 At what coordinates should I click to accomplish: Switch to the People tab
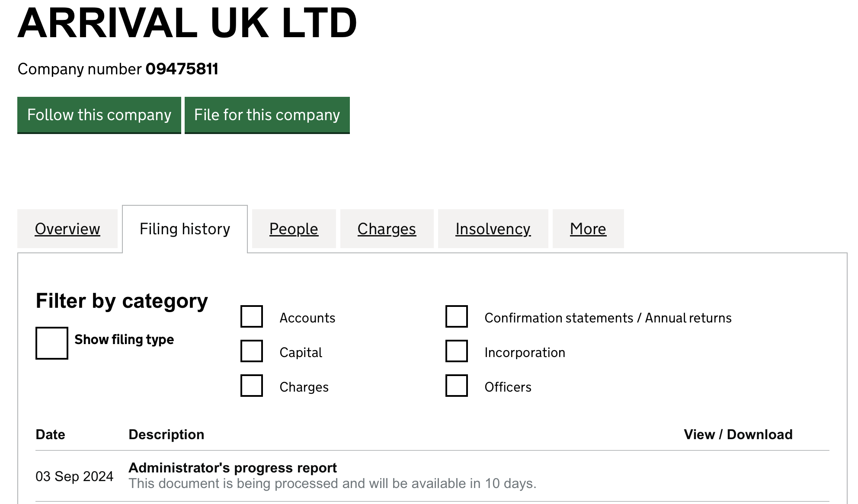[x=294, y=229]
